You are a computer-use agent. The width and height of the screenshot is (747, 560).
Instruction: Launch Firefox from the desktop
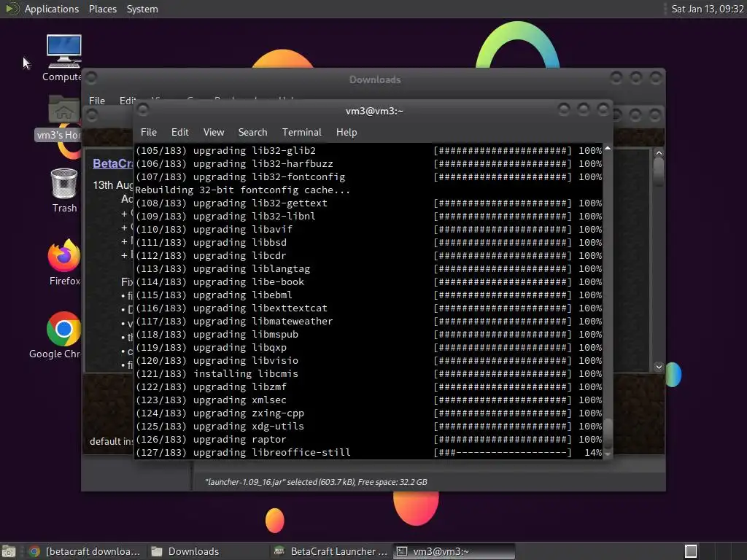tap(64, 262)
